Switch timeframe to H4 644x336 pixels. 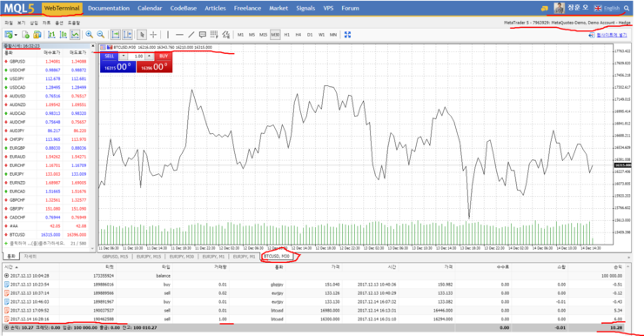[299, 35]
